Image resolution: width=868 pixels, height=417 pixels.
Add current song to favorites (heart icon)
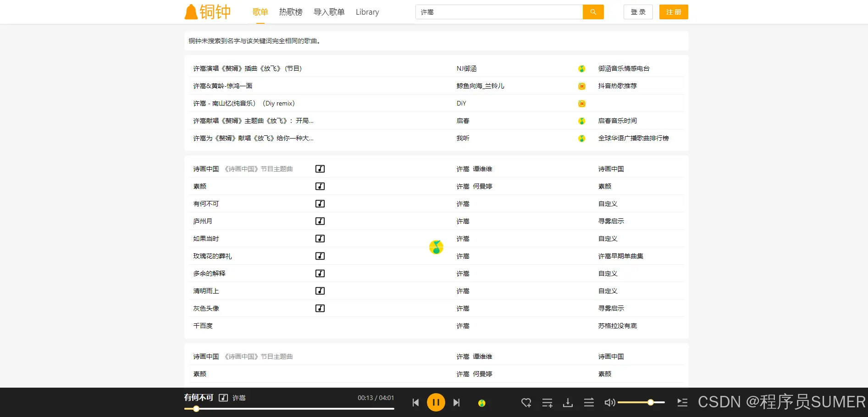[526, 403]
